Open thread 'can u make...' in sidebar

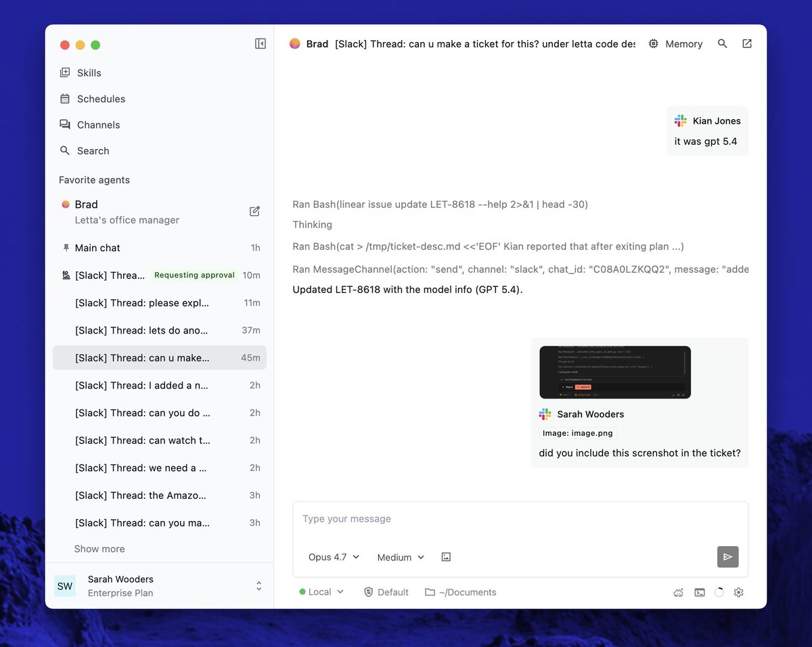pyautogui.click(x=160, y=358)
